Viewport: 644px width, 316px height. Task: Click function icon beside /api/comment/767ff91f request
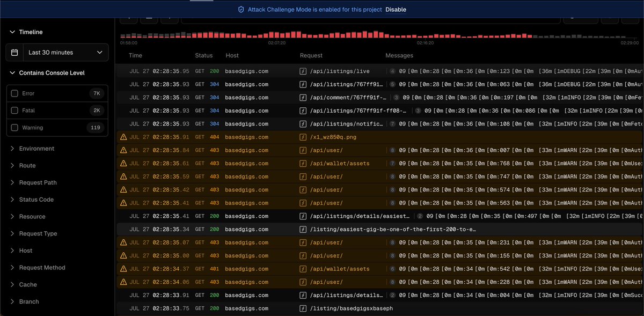pos(303,98)
